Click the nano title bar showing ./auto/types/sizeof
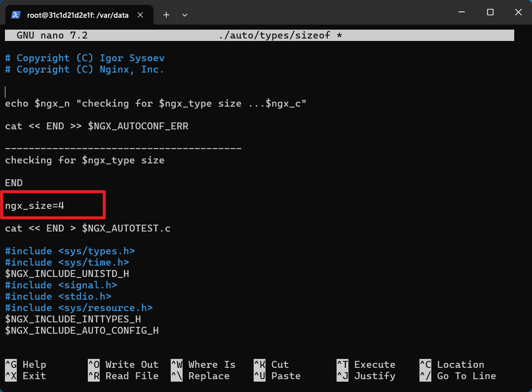Image resolution: width=532 pixels, height=392 pixels. pyautogui.click(x=260, y=35)
